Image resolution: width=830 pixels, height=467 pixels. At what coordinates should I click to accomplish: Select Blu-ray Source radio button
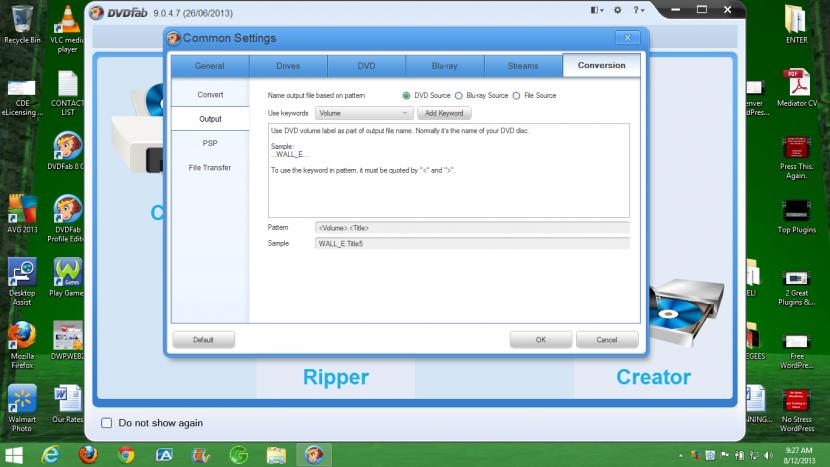(458, 96)
